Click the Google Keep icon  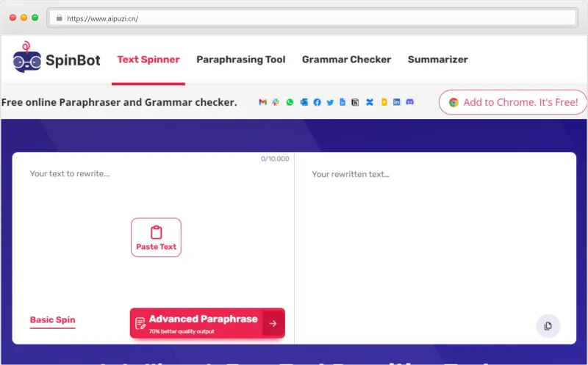[384, 102]
